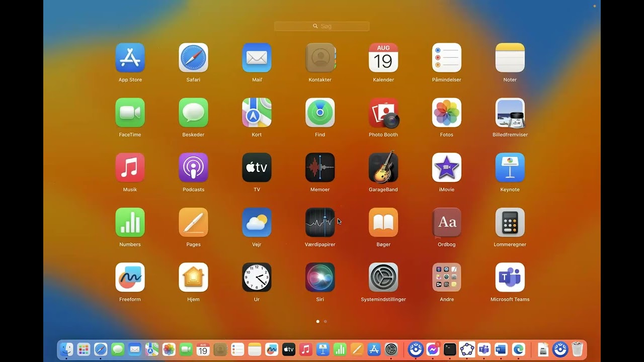Open Finder from the Dock
This screenshot has width=644, height=362.
[x=66, y=349]
